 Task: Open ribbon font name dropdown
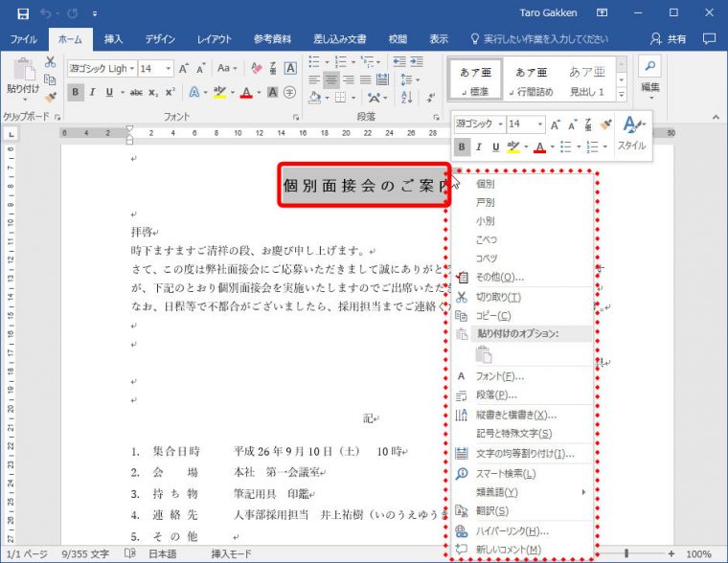132,69
